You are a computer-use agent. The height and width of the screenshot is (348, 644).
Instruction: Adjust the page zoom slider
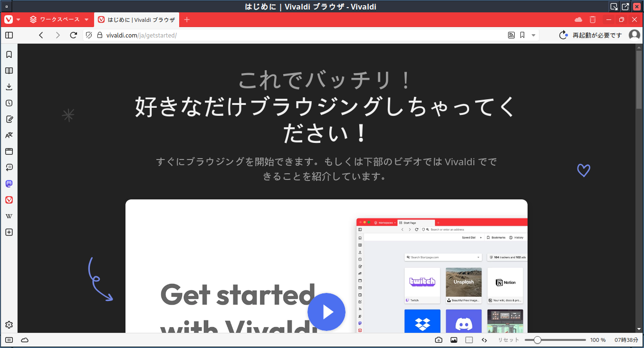(555, 340)
